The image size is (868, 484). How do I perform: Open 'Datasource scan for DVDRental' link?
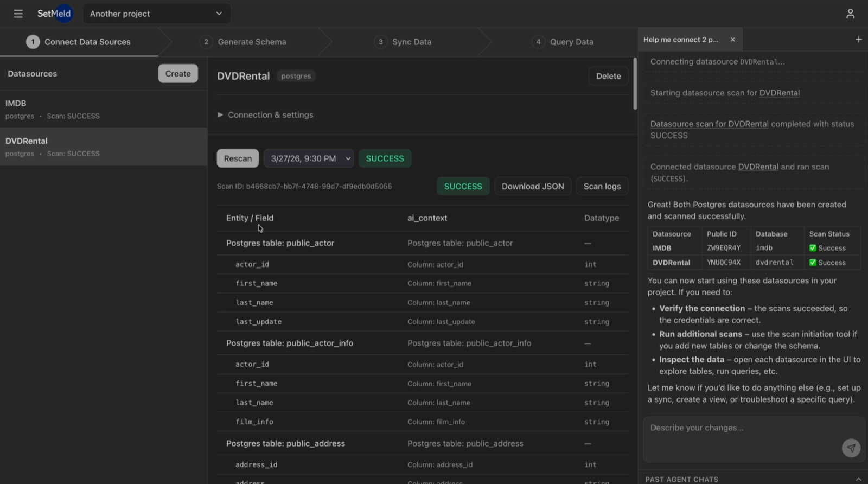point(710,124)
